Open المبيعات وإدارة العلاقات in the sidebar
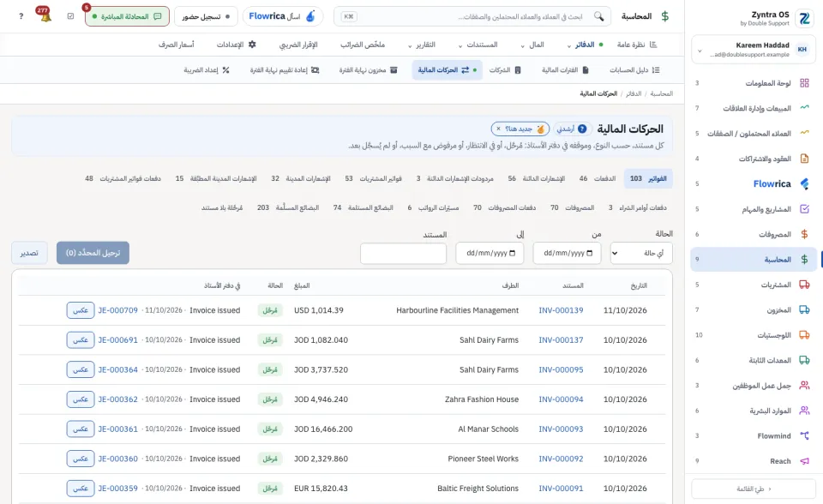 pyautogui.click(x=754, y=108)
